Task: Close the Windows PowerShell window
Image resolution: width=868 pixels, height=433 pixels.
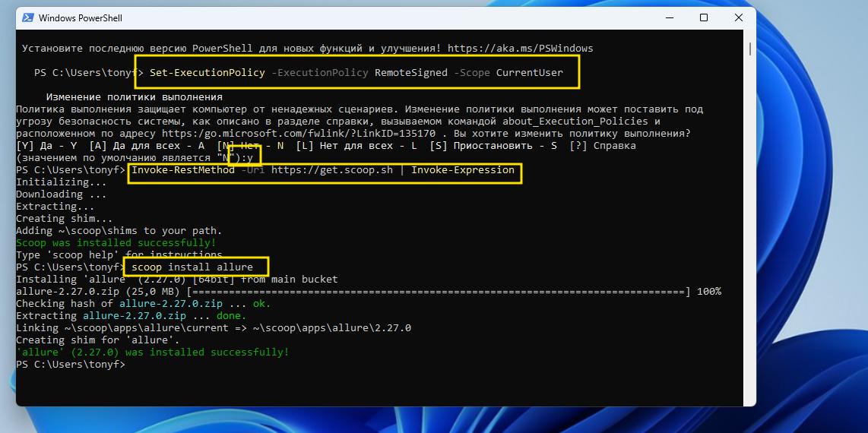Action: (739, 17)
